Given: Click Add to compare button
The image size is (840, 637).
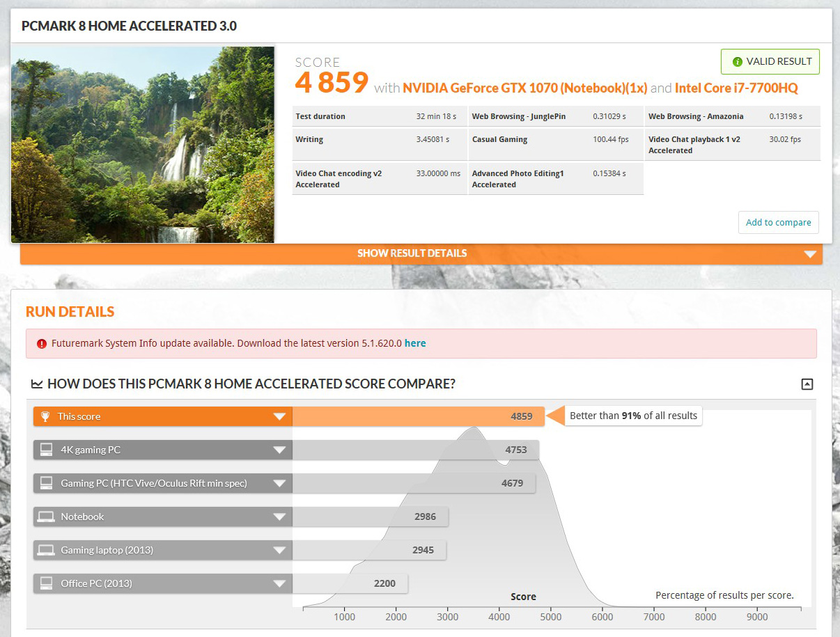Looking at the screenshot, I should 778,222.
